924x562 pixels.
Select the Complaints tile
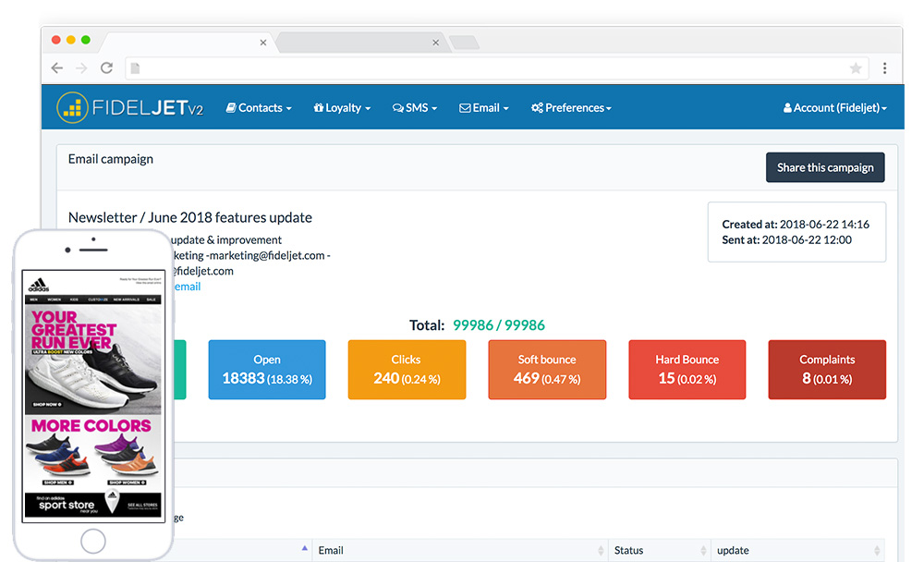point(827,370)
